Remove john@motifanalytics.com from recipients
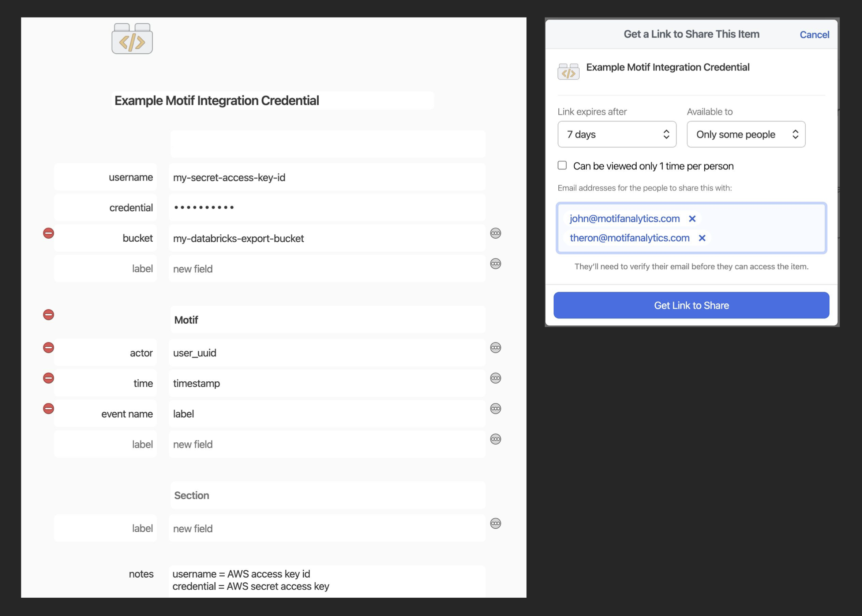The image size is (862, 616). click(692, 219)
